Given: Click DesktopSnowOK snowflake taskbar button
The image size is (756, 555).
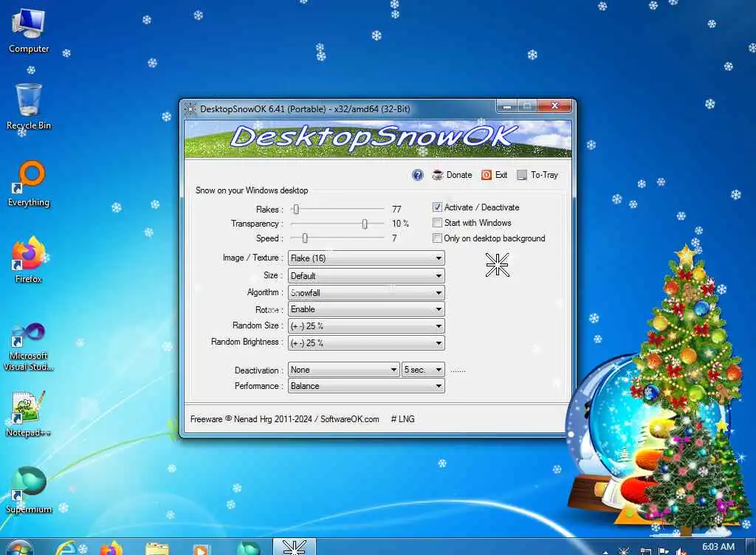Looking at the screenshot, I should point(295,548).
